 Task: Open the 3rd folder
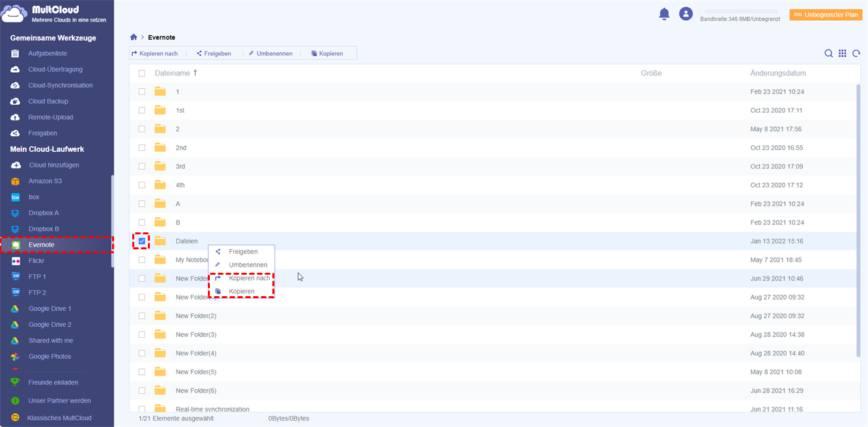(x=181, y=167)
